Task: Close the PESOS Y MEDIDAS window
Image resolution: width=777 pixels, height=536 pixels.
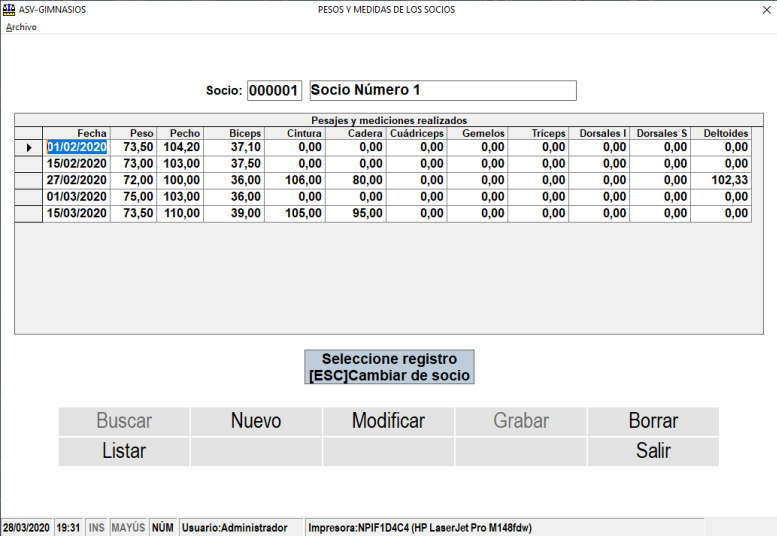Action: pyautogui.click(x=766, y=10)
